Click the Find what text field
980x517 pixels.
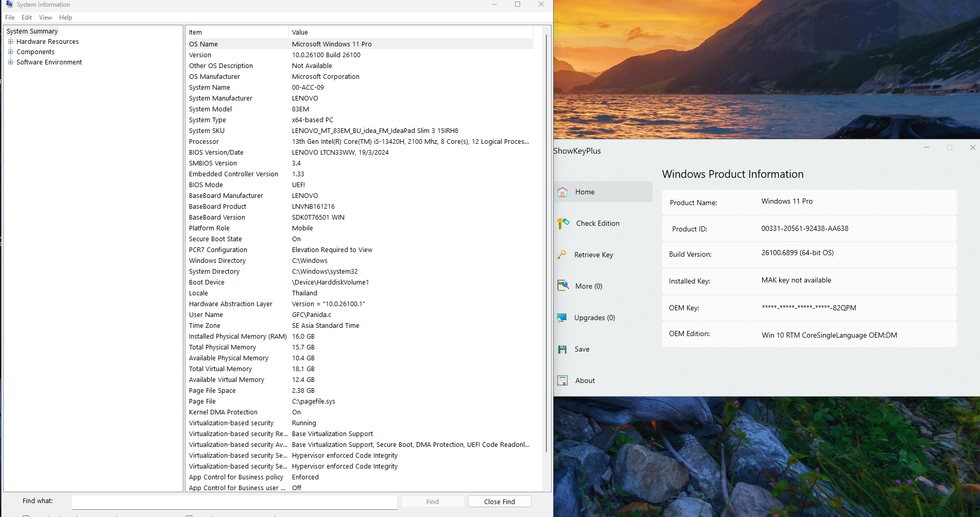pyautogui.click(x=234, y=502)
